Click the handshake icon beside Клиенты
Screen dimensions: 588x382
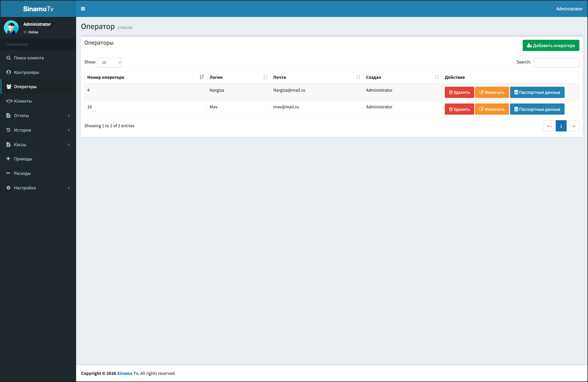tap(9, 101)
